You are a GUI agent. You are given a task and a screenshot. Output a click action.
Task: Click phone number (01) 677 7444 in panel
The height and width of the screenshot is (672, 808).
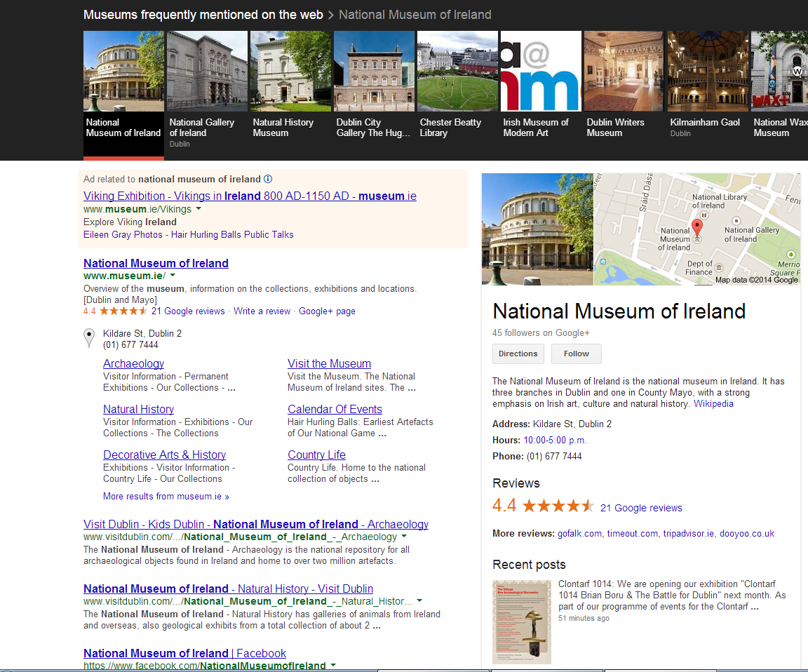(x=554, y=456)
